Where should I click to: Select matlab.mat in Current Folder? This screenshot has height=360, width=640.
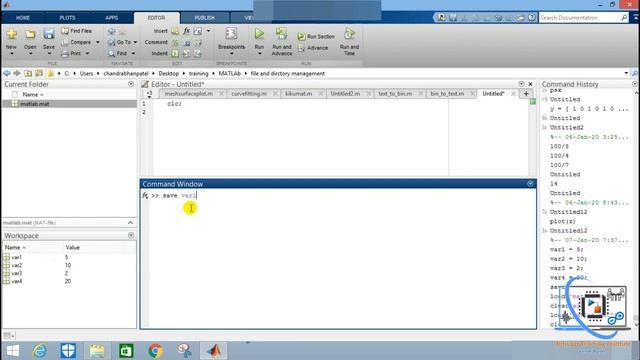(x=69, y=104)
